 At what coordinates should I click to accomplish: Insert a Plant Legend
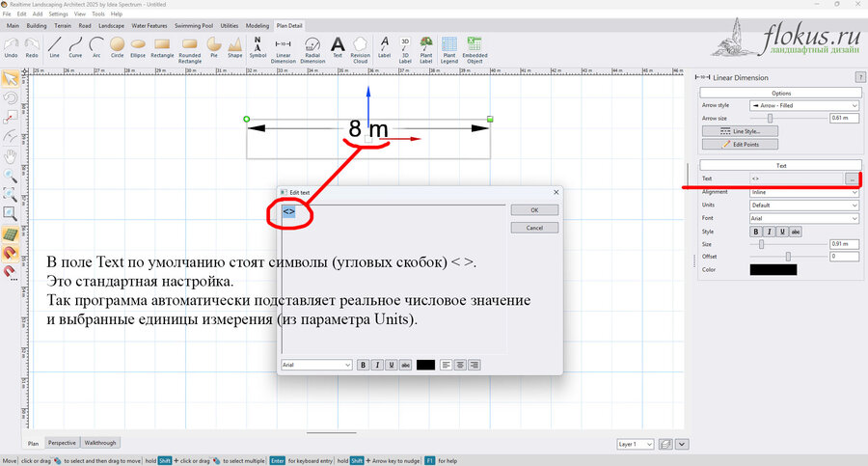[448, 50]
